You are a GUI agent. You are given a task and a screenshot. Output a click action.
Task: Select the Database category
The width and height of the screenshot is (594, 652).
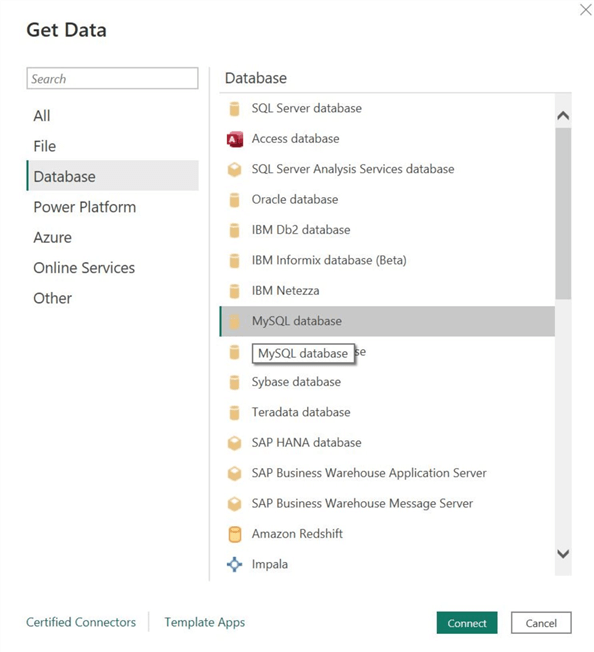click(113, 176)
